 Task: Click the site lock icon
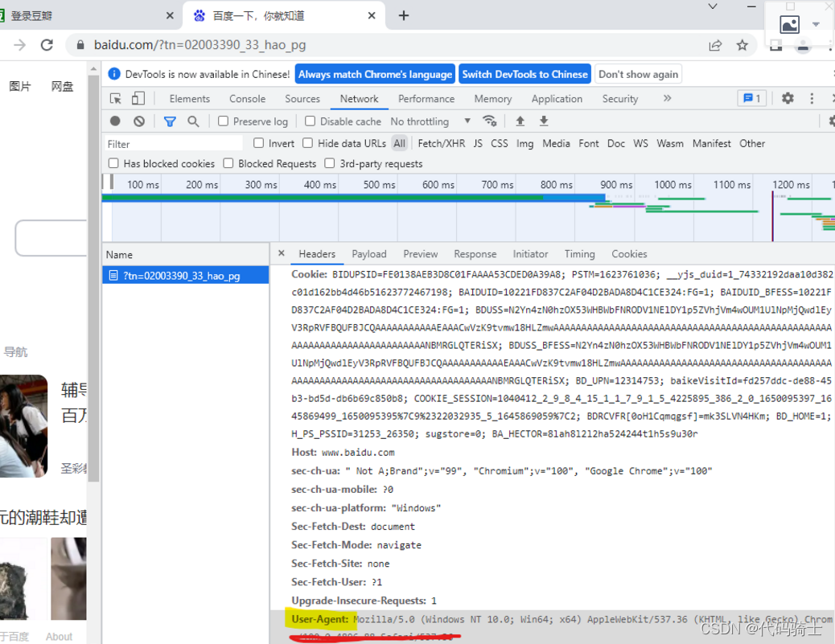[x=80, y=45]
